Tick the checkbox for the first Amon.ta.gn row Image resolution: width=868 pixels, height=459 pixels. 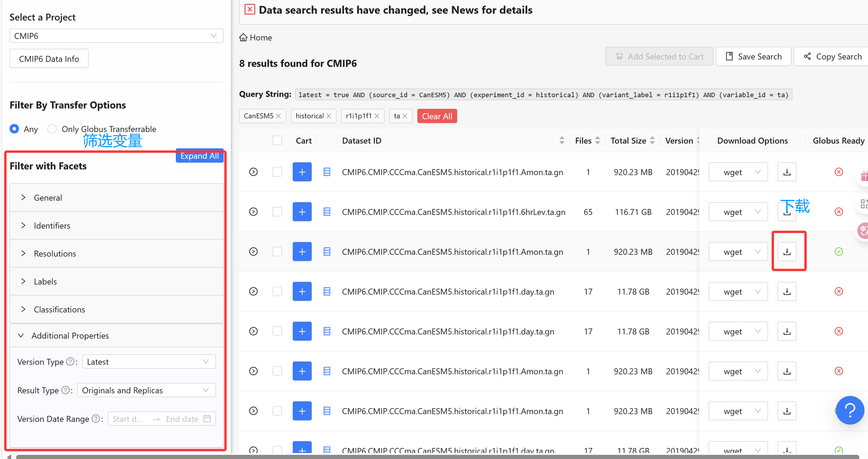point(277,172)
